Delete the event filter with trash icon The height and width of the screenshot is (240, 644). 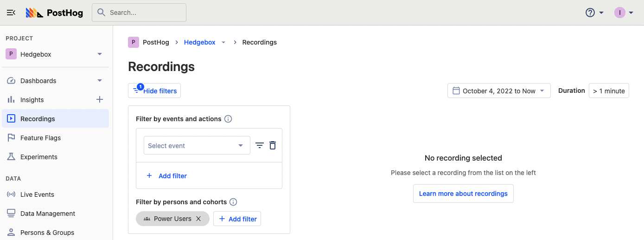point(273,145)
